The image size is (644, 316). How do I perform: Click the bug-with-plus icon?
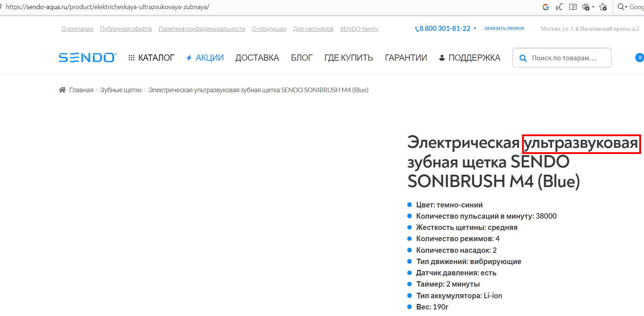[x=586, y=7]
